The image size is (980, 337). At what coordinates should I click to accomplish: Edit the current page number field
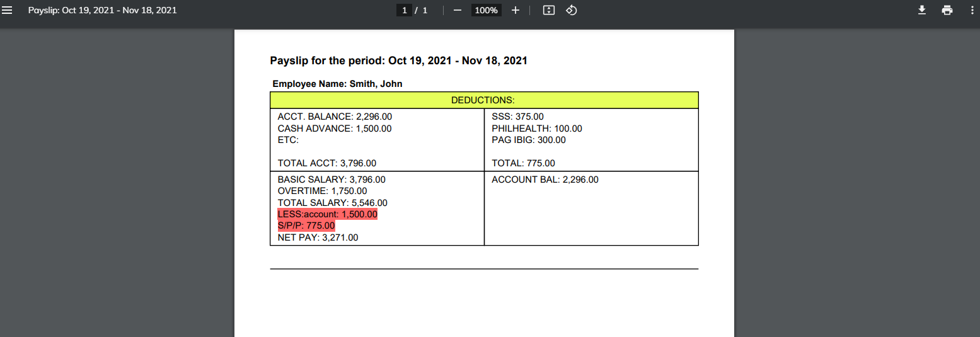click(x=404, y=10)
